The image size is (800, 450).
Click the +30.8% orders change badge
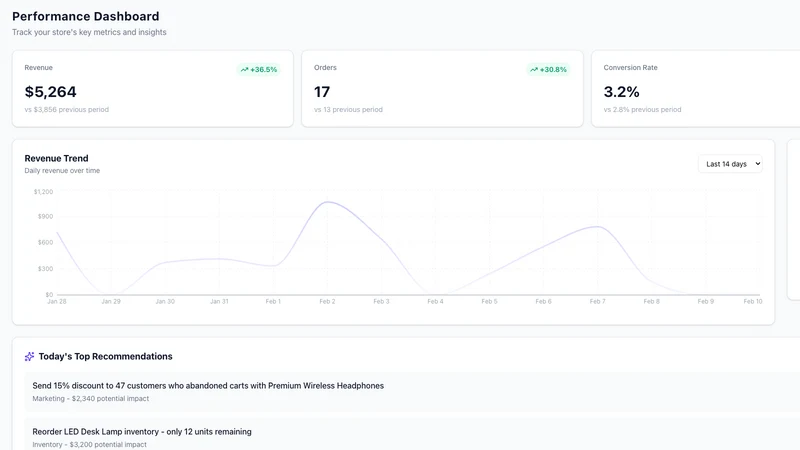click(548, 69)
